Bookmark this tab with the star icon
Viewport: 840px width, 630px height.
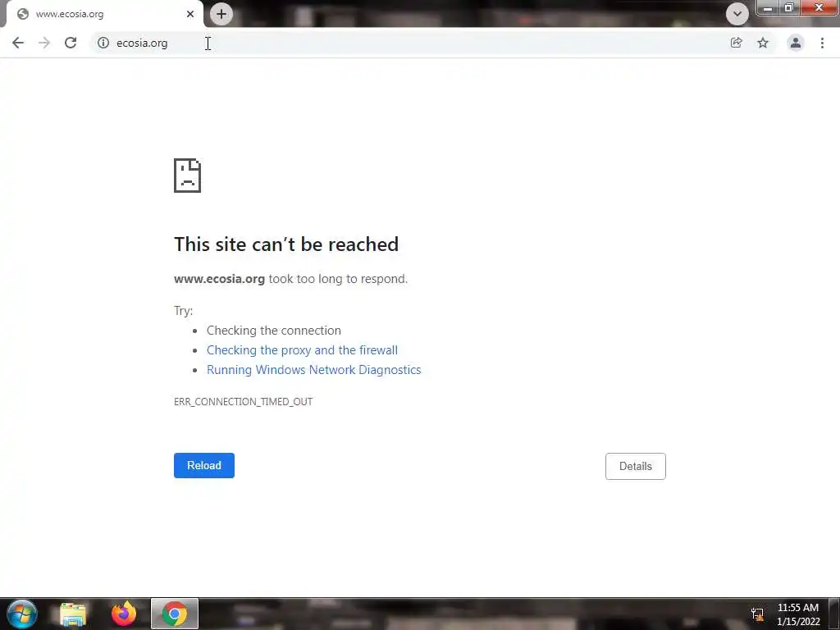point(763,43)
